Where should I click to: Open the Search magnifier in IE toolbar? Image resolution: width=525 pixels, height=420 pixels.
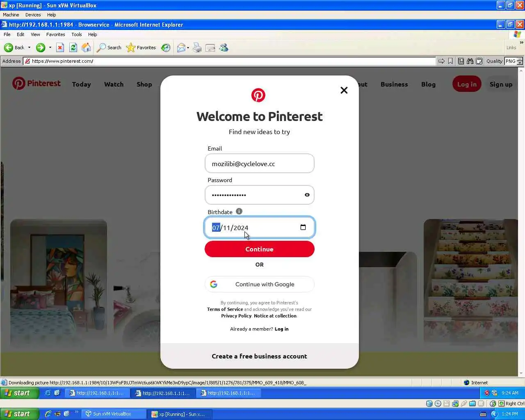click(101, 48)
